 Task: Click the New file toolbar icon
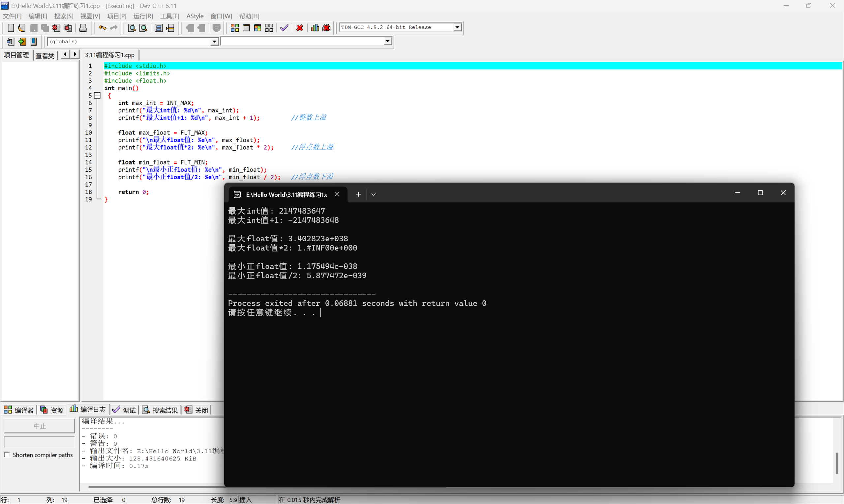(11, 28)
